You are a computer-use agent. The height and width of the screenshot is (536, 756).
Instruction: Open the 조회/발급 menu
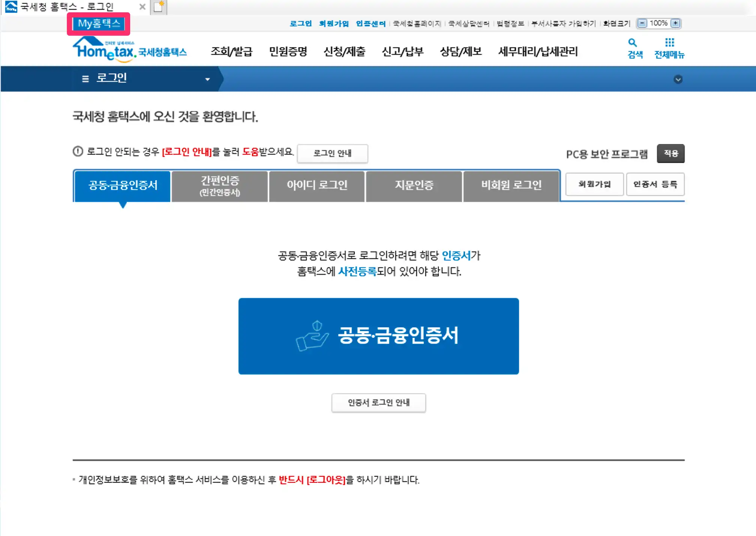tap(231, 51)
